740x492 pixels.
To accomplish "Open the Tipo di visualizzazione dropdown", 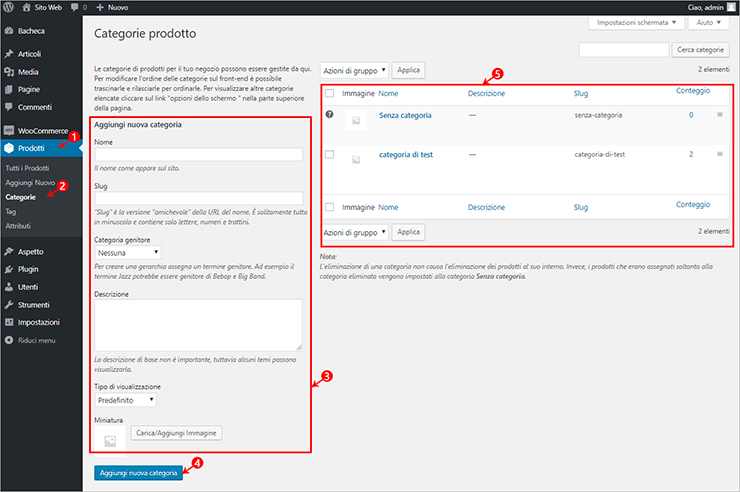I will point(126,400).
